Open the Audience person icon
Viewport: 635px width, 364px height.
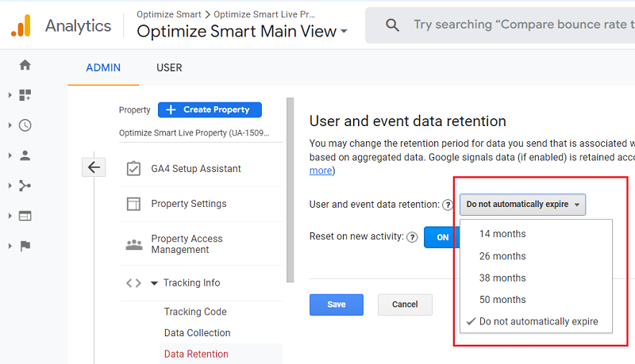pos(25,155)
